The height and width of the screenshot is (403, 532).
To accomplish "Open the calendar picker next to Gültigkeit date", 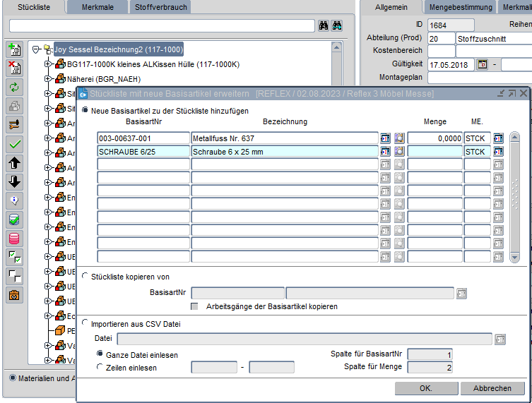I will click(483, 64).
